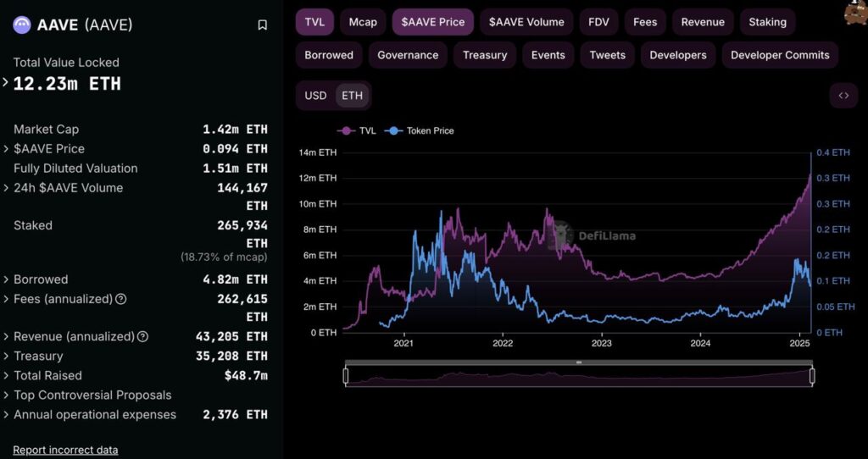Expand the Top Controversial Proposals row
This screenshot has width=868, height=459.
pos(6,395)
